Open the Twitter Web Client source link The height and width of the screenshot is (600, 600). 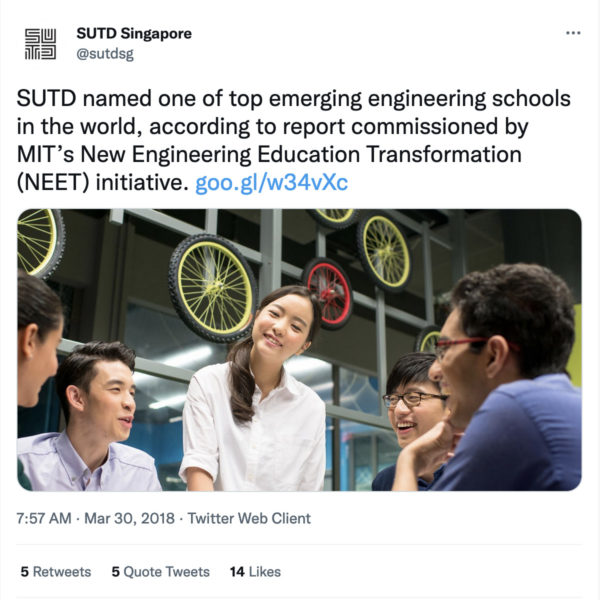249,518
